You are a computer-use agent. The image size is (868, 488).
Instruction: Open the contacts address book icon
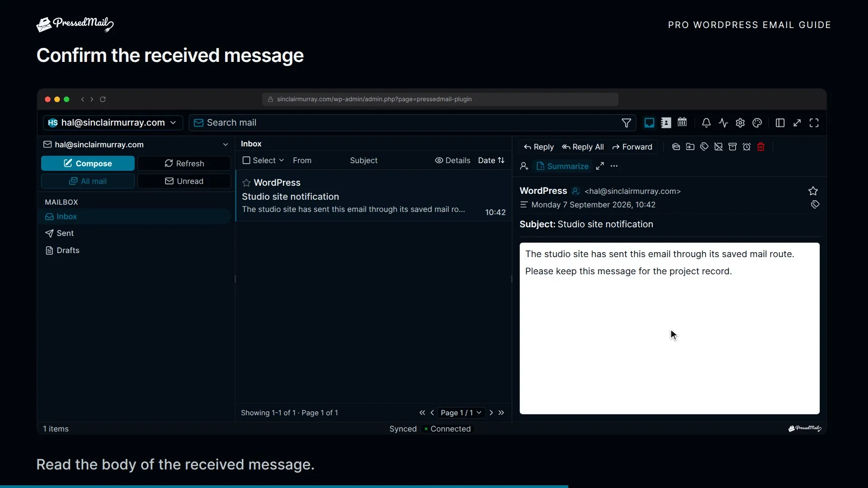click(x=666, y=123)
